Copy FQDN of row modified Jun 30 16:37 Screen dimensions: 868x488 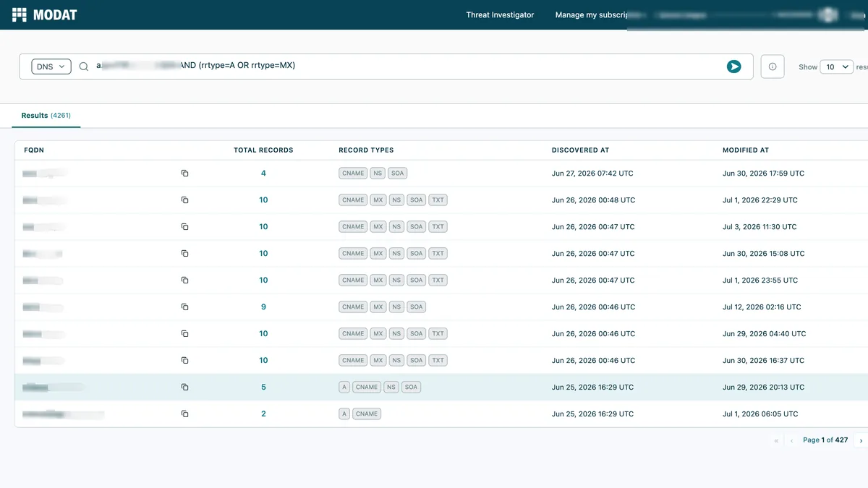184,361
